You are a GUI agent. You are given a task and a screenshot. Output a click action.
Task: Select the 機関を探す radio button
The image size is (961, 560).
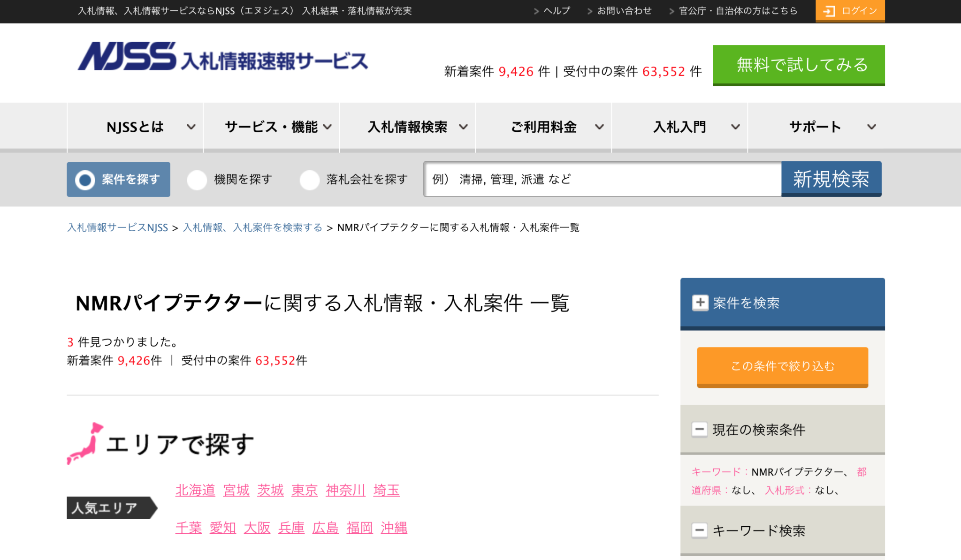(197, 179)
